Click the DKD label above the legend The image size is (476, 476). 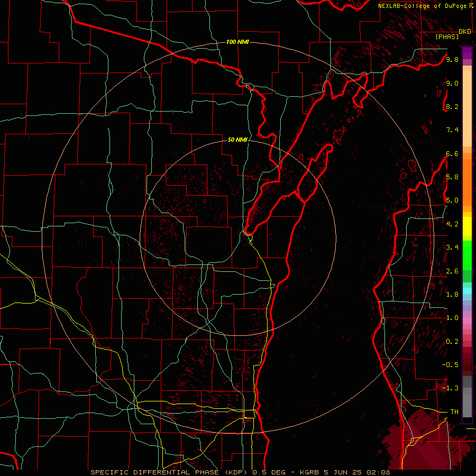(465, 32)
